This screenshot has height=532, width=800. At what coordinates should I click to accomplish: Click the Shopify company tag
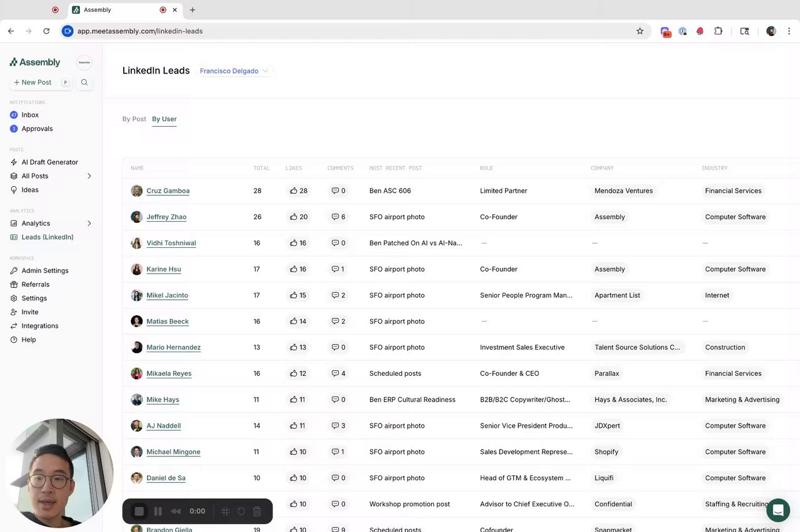pos(607,452)
